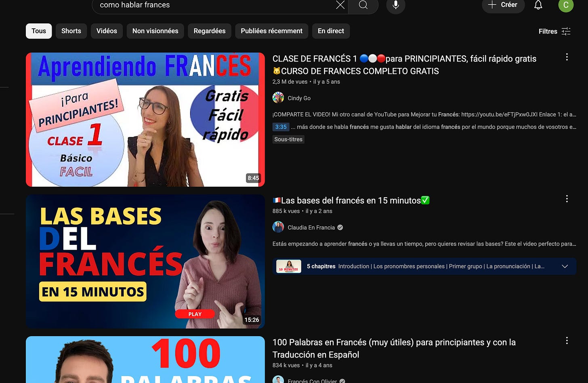588x383 pixels.
Task: Open the notifications bell
Action: pos(538,5)
